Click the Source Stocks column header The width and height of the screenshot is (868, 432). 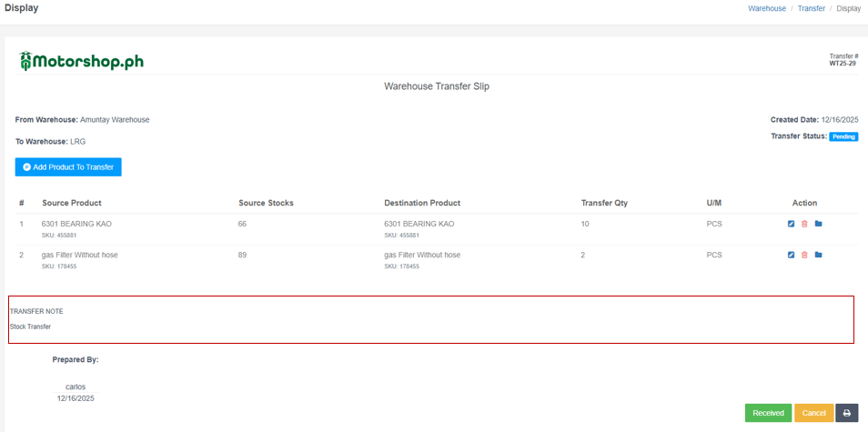266,203
